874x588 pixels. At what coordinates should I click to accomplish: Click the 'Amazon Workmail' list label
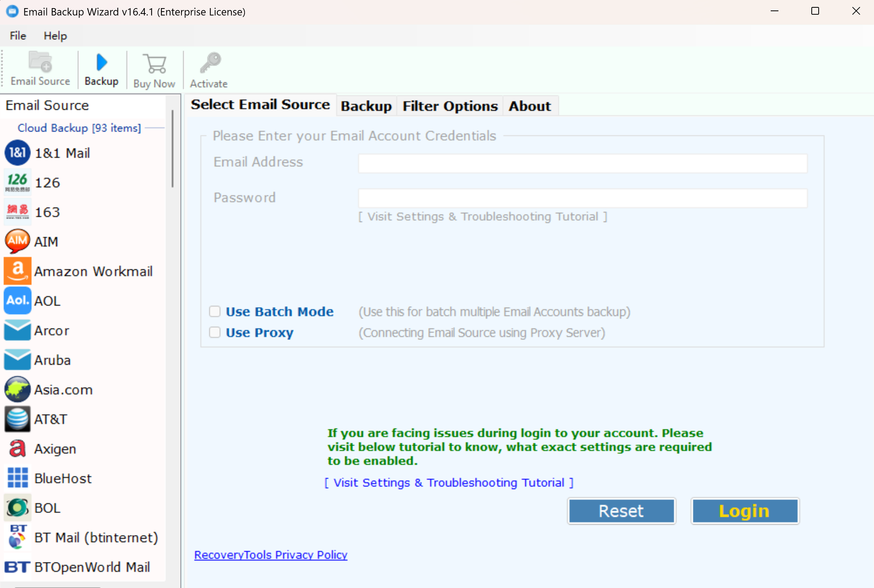coord(93,271)
